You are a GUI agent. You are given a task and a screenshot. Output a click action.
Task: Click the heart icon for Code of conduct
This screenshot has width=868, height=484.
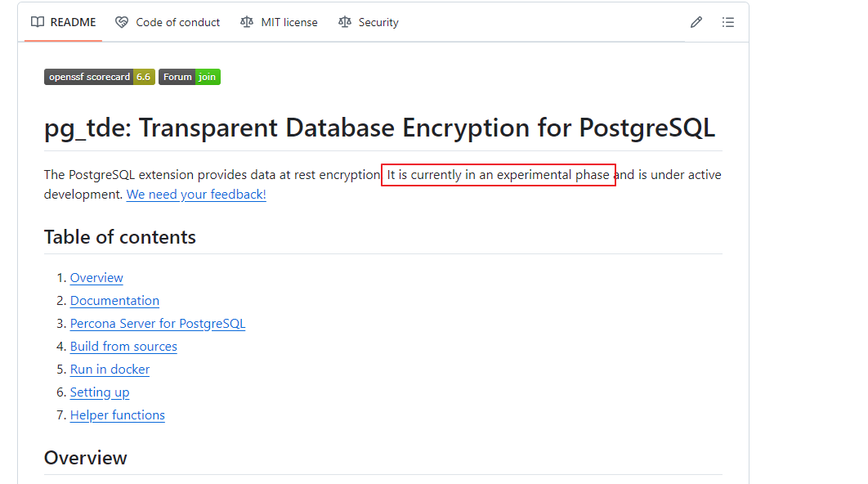click(x=122, y=22)
